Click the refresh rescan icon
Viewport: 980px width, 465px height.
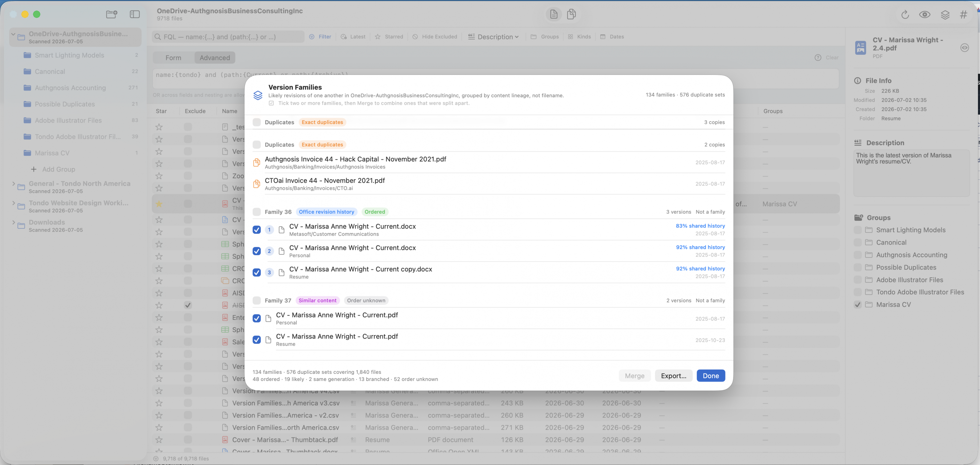[905, 15]
